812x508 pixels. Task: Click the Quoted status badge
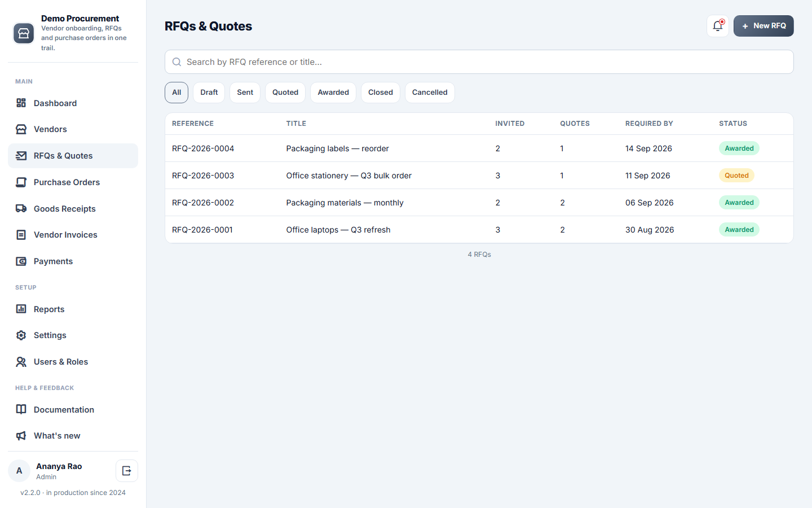736,176
